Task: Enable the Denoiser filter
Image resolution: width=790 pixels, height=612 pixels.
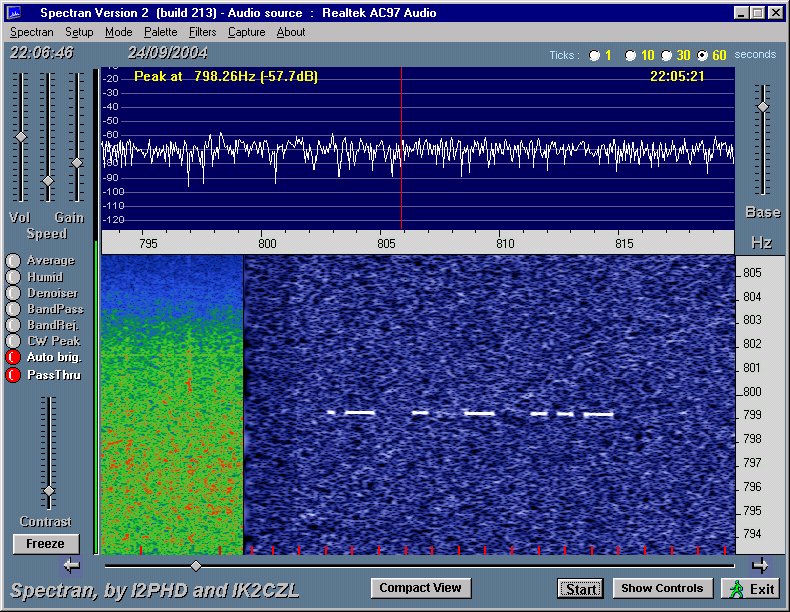Action: coord(13,293)
